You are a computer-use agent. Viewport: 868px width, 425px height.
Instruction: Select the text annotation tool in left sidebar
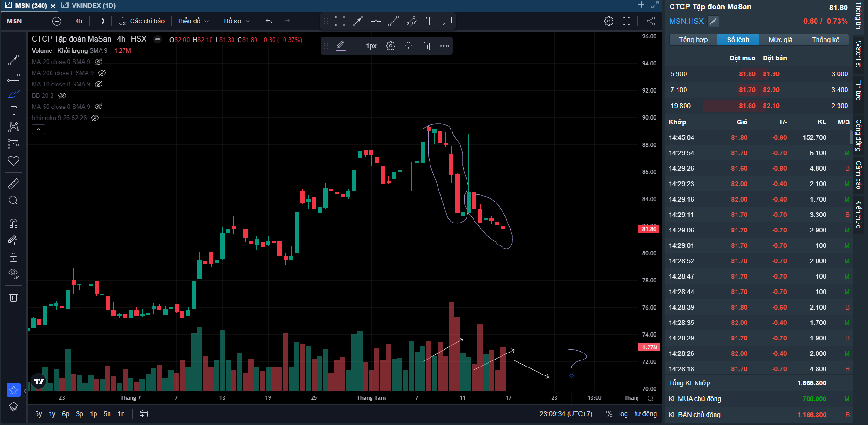click(14, 110)
